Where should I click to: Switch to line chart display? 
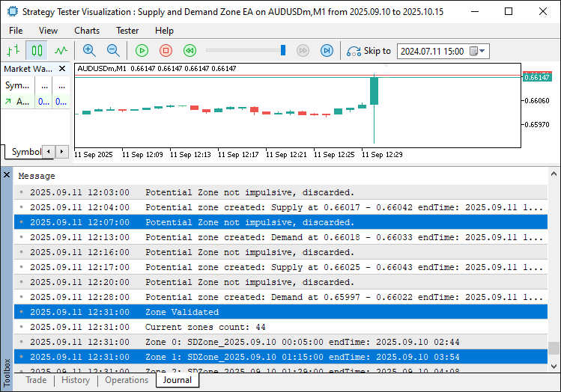[x=61, y=51]
